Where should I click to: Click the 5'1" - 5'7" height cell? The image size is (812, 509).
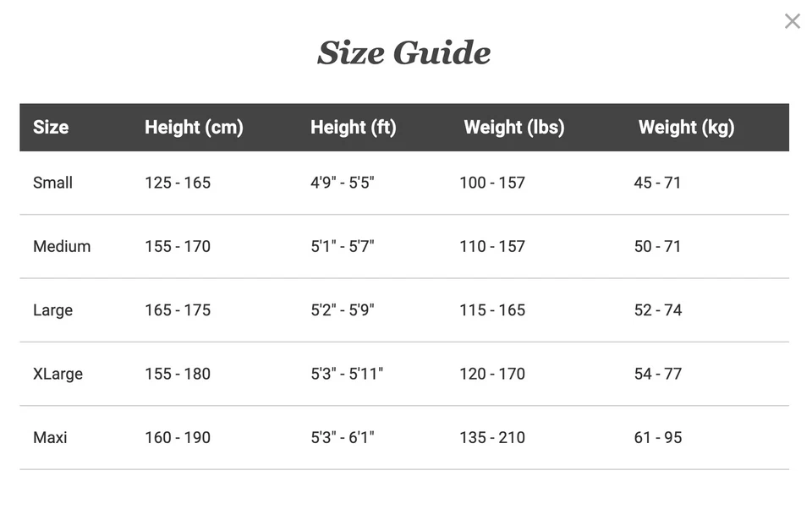pos(342,247)
